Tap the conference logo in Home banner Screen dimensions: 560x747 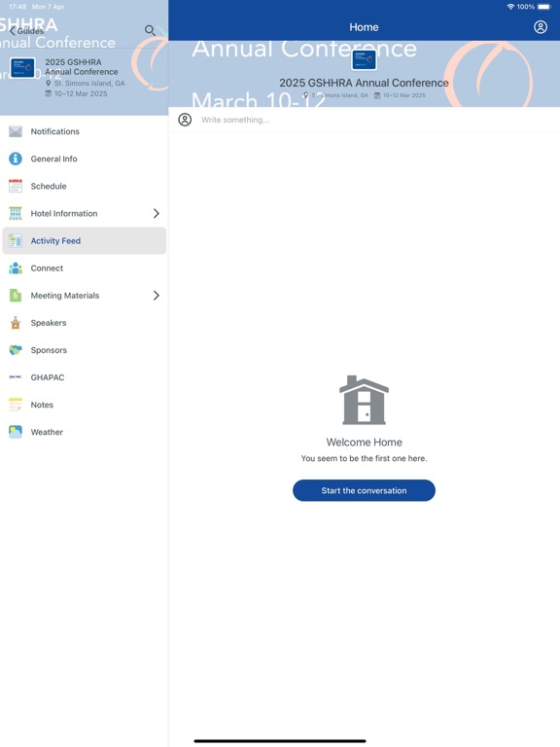364,60
